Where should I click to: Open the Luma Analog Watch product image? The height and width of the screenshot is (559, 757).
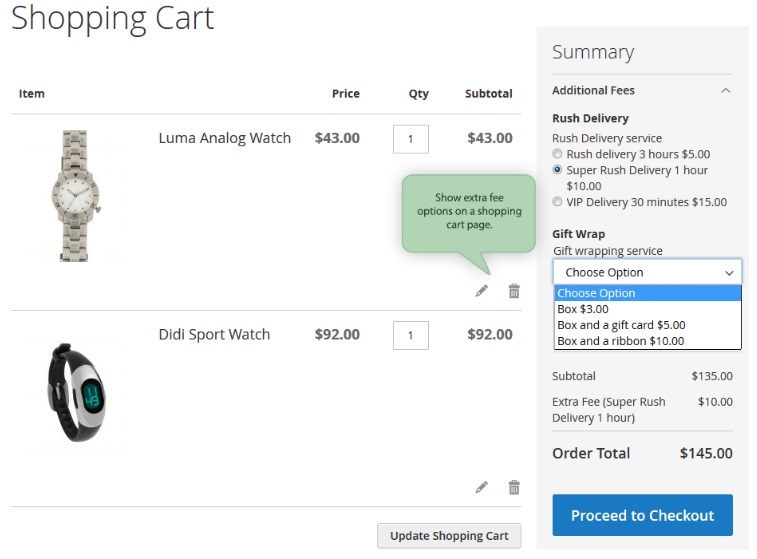point(75,195)
